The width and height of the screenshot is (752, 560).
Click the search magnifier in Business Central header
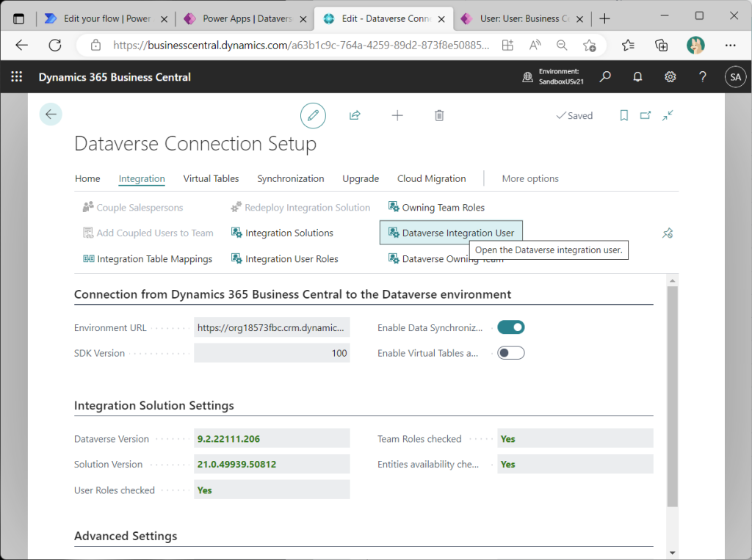[605, 77]
